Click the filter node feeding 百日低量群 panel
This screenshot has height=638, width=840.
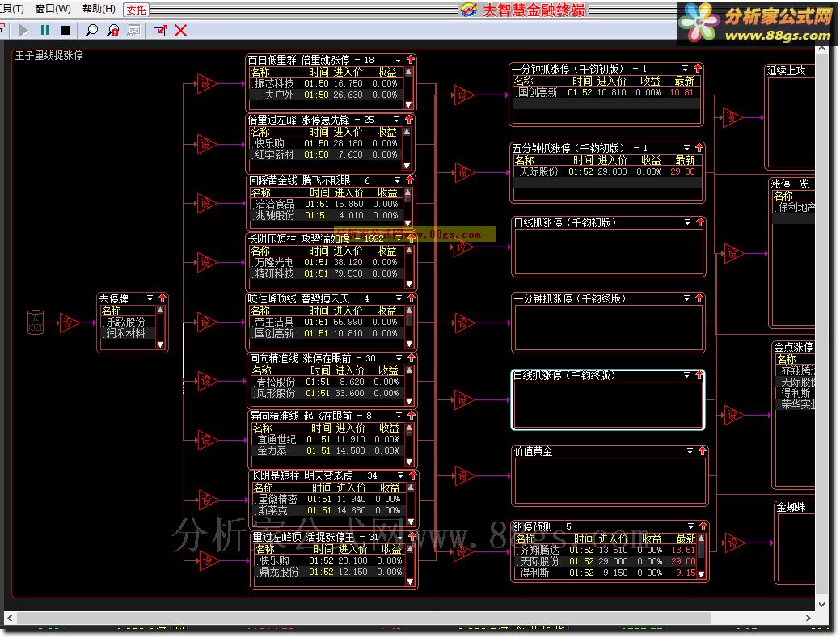click(207, 83)
